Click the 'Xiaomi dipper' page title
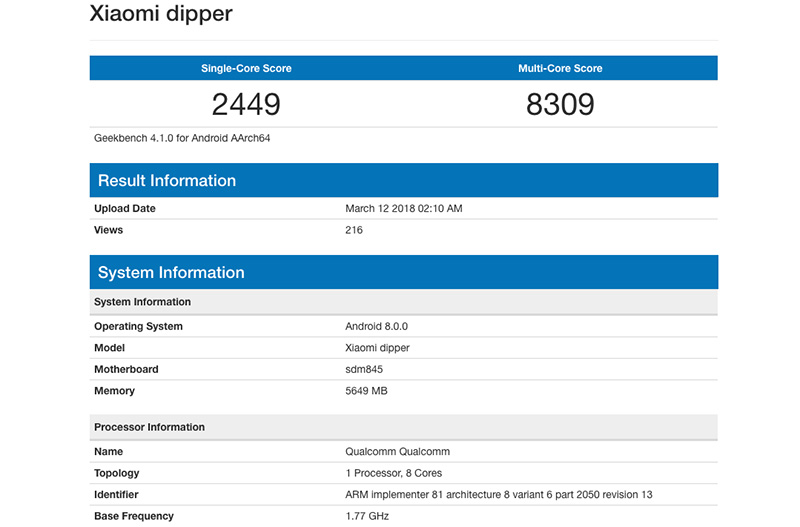800x527 pixels. point(161,14)
